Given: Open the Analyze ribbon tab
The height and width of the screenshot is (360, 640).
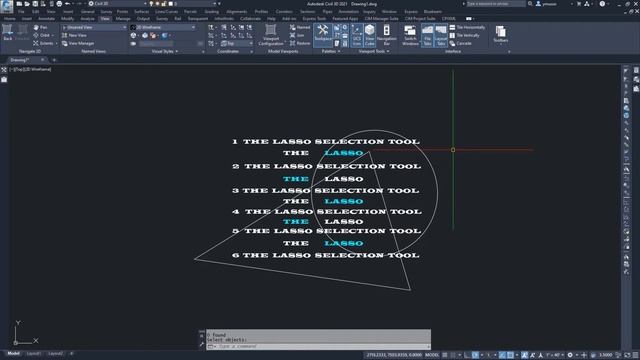Looking at the screenshot, I should coord(87,19).
